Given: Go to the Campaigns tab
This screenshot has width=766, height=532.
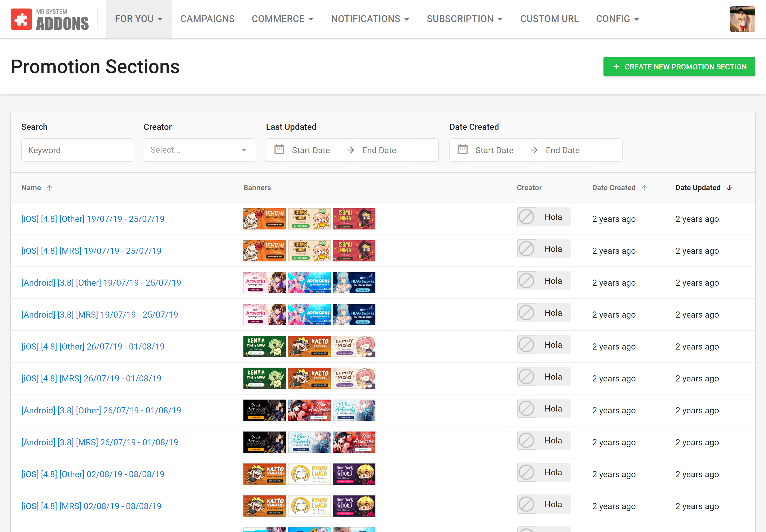Looking at the screenshot, I should coord(207,19).
